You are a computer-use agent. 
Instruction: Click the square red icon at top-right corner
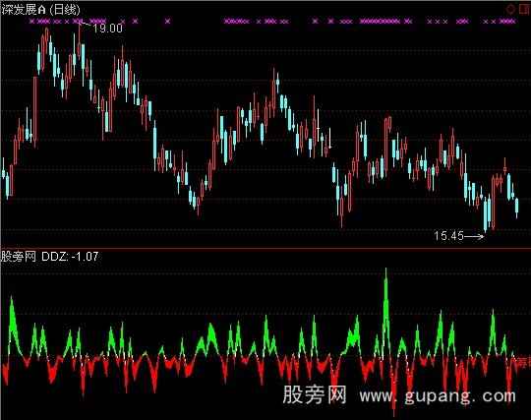tap(525, 9)
